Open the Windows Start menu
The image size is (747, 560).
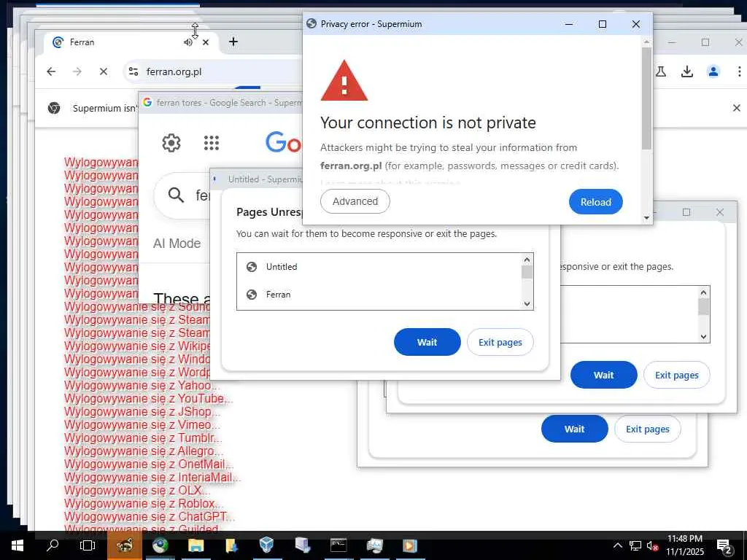tap(18, 545)
